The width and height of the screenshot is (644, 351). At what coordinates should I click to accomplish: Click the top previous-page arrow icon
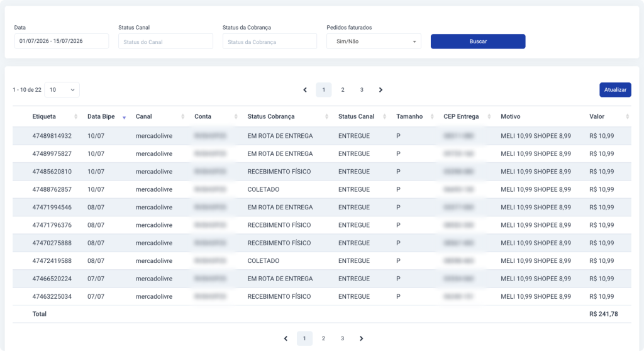coord(305,89)
